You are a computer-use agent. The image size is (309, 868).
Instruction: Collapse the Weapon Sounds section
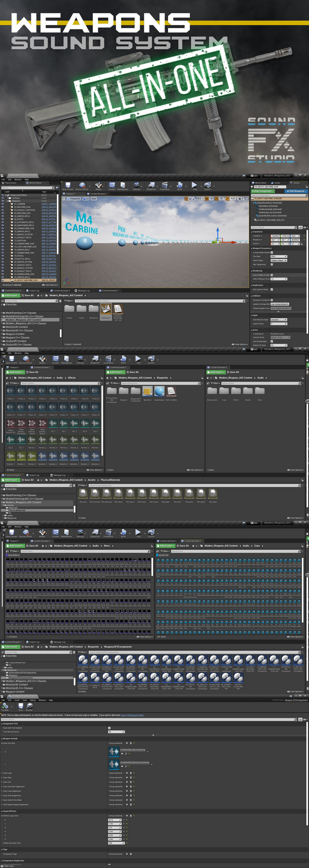(2, 738)
